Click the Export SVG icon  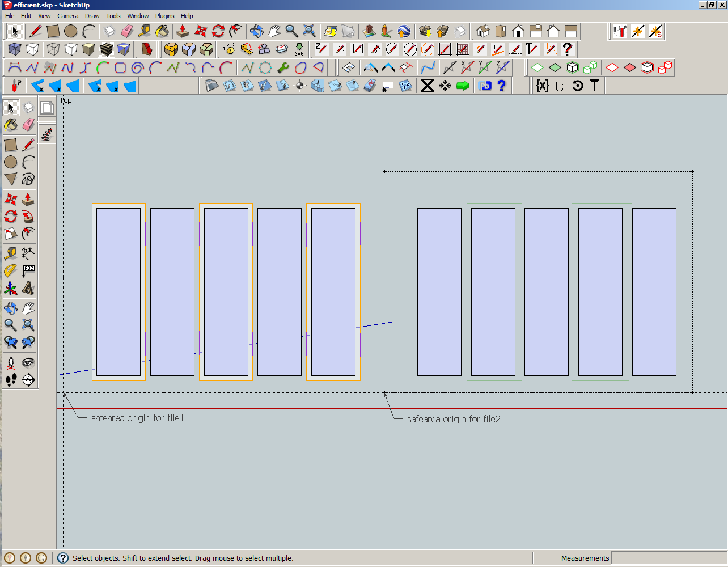tap(299, 49)
